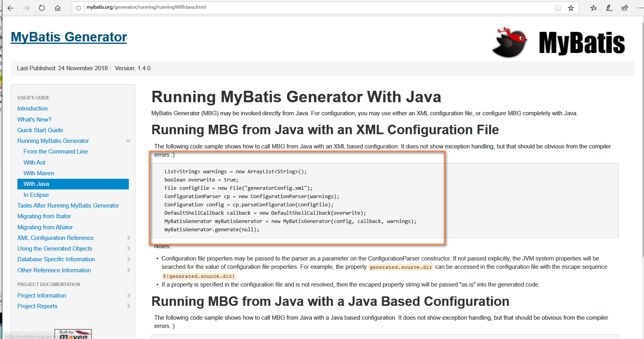The height and width of the screenshot is (339, 644).
Task: Open the Using the Generated Objects link
Action: [x=55, y=249]
